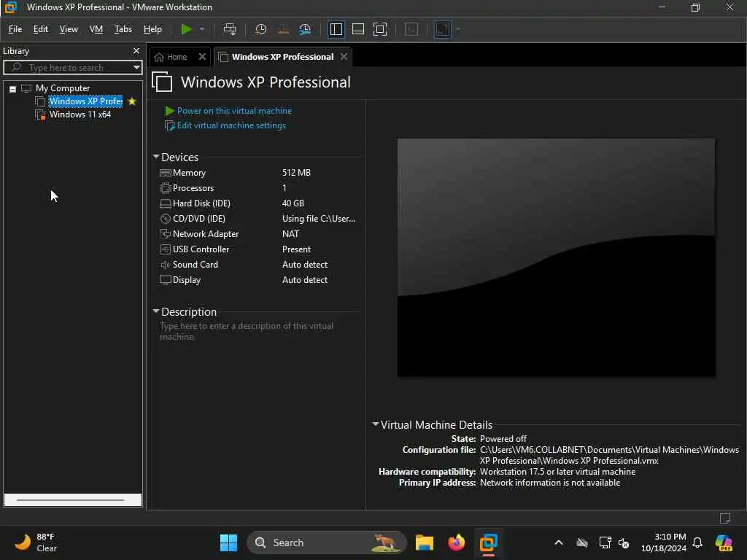This screenshot has width=747, height=560.
Task: Click the Revert to Snapshot toolbar icon
Action: (x=283, y=29)
